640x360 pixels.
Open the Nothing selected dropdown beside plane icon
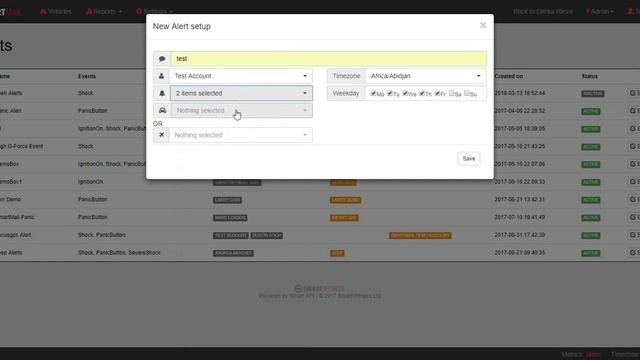241,135
